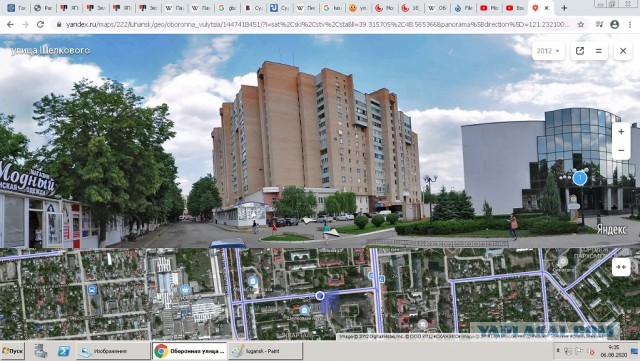Open the media control icon beside the profile avatar
Screen dimensions: 640x361
click(x=599, y=25)
